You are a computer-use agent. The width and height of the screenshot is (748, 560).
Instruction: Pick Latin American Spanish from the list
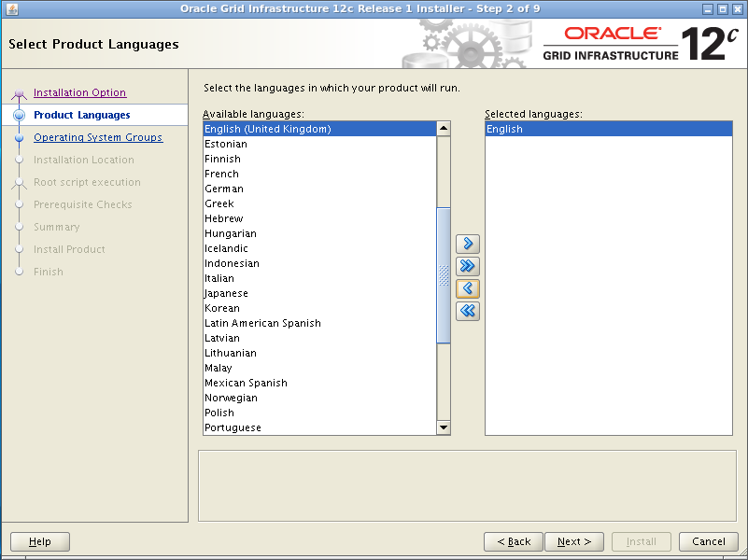click(262, 323)
